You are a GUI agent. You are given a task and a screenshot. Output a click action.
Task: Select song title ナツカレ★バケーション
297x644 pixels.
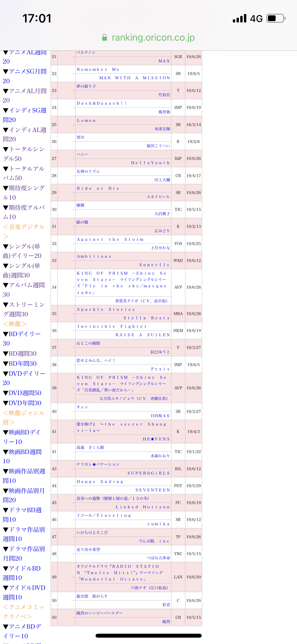tap(98, 464)
